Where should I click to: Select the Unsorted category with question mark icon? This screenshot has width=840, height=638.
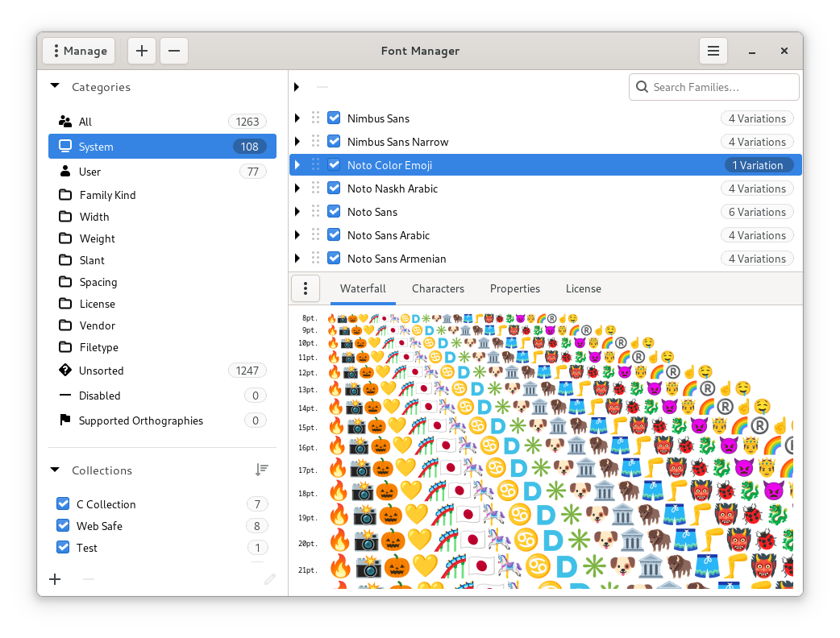click(x=101, y=371)
